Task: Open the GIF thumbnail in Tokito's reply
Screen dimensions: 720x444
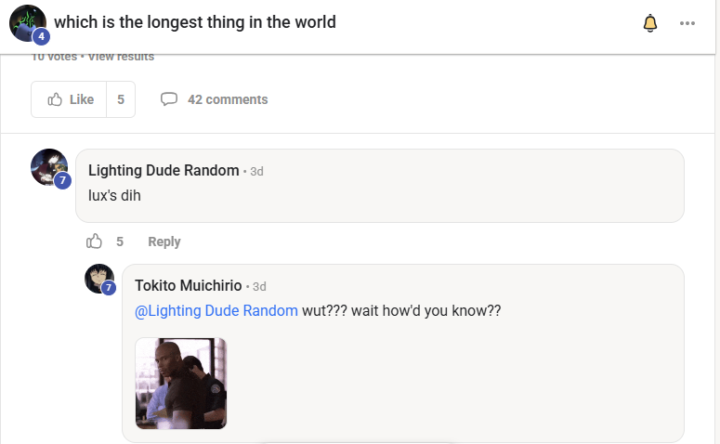Action: tap(181, 383)
